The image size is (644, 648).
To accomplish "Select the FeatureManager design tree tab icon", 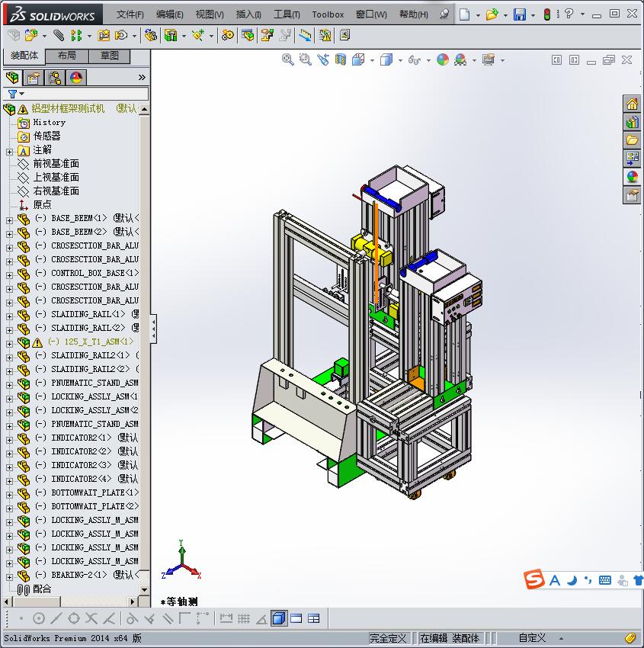I will pyautogui.click(x=12, y=77).
